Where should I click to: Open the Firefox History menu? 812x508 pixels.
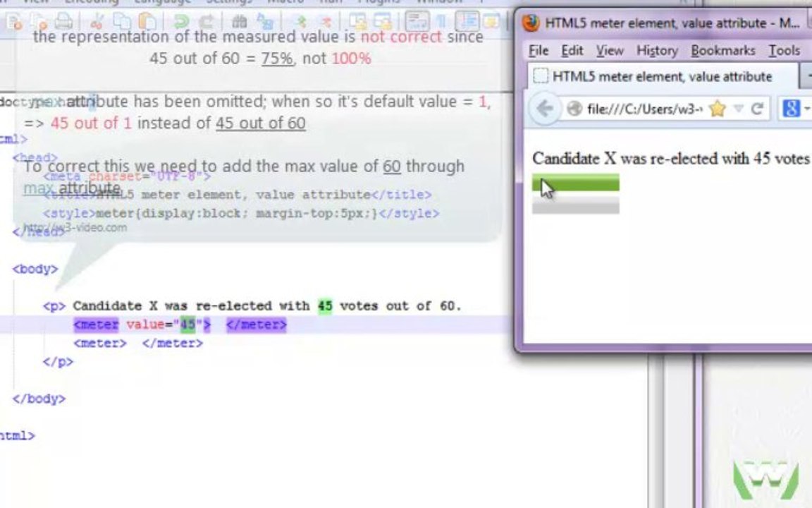click(657, 50)
